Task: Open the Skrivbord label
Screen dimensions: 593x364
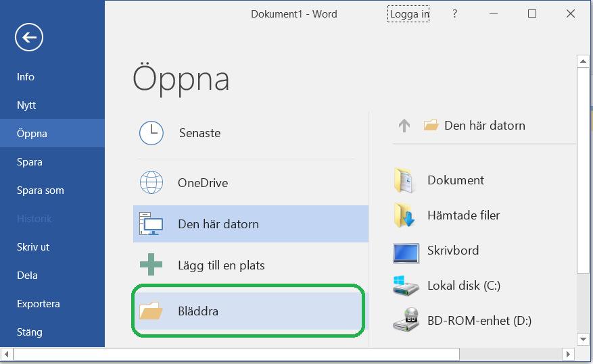Action: click(x=453, y=251)
